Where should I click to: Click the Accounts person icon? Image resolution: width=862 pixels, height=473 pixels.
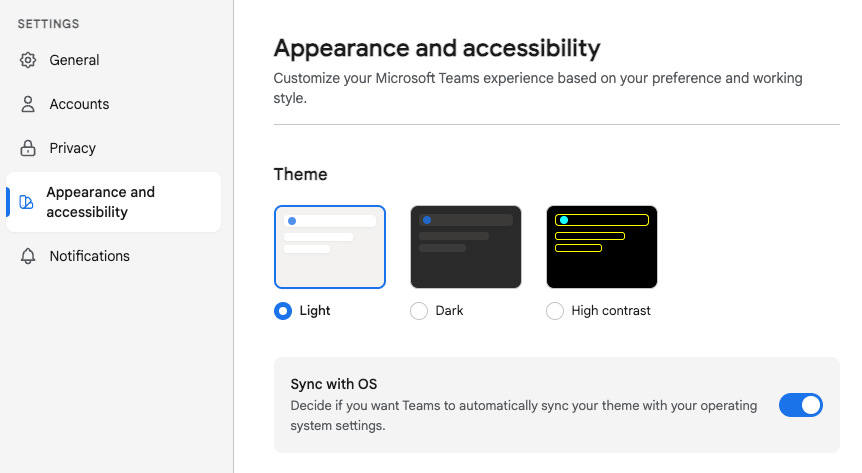(x=28, y=104)
